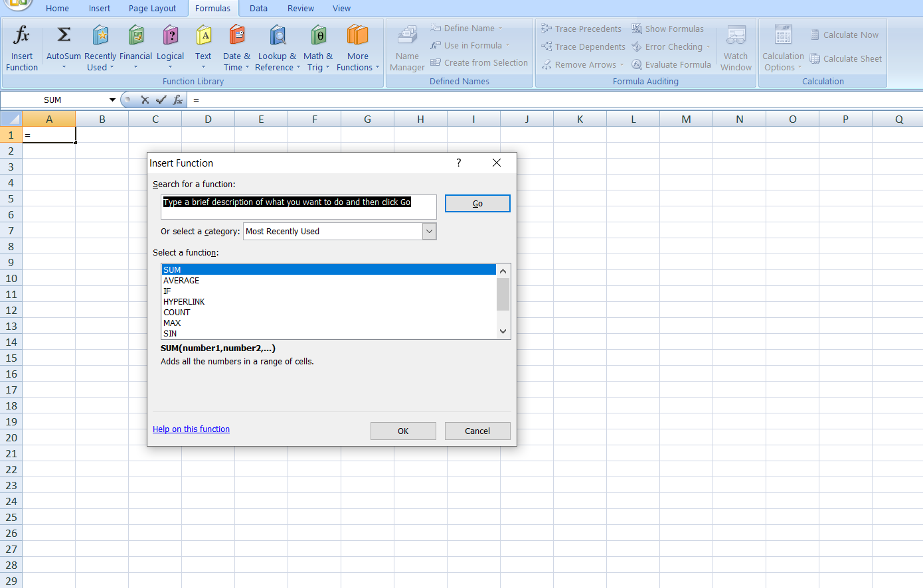Select HYPERLINK in the function list
923x588 pixels.
pyautogui.click(x=329, y=301)
